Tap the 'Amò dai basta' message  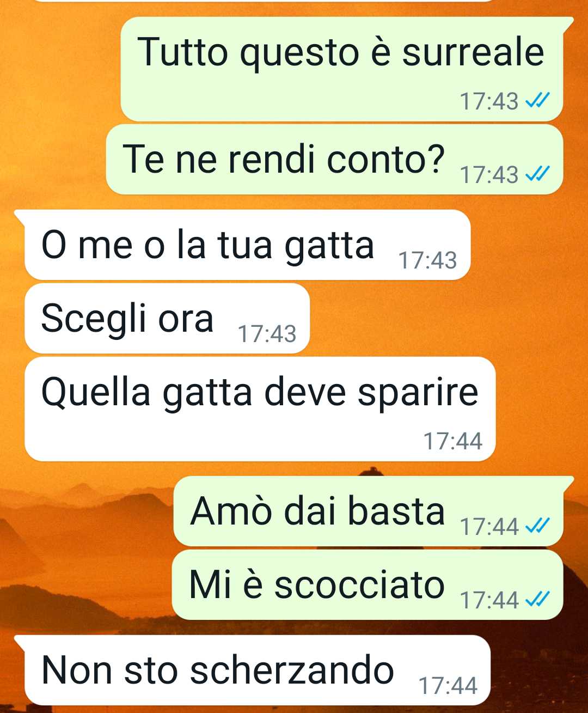pyautogui.click(x=368, y=511)
